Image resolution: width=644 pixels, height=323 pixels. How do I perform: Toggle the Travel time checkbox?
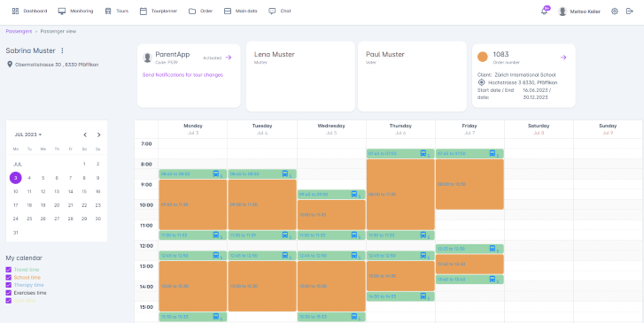[9, 270]
